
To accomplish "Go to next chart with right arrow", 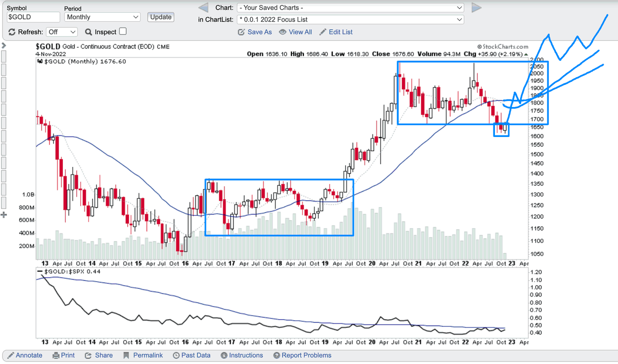I will (476, 8).
